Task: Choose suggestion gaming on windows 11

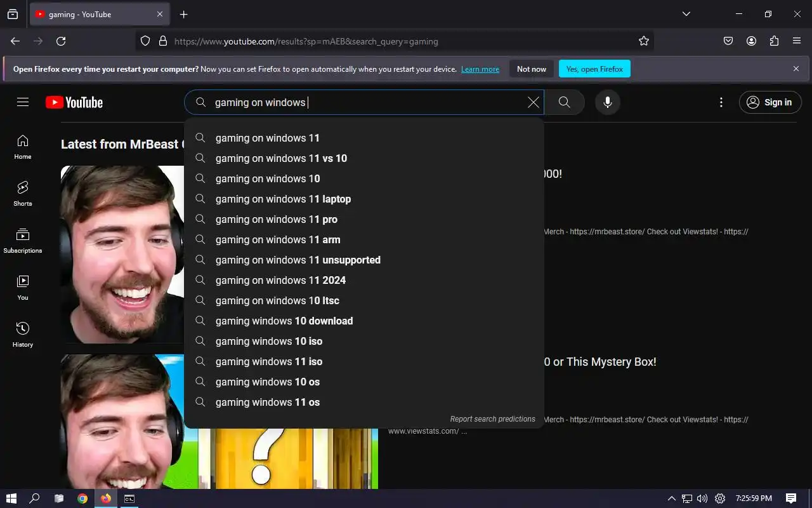Action: tap(364, 138)
